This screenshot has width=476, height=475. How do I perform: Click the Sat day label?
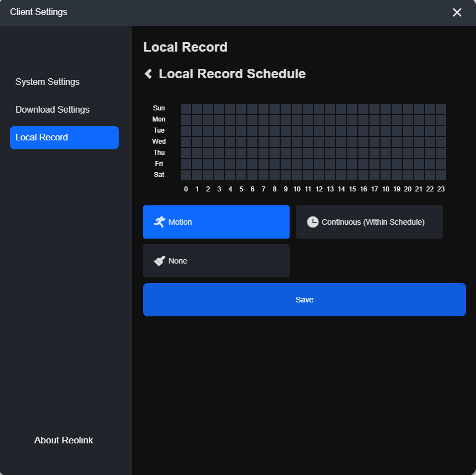(159, 175)
